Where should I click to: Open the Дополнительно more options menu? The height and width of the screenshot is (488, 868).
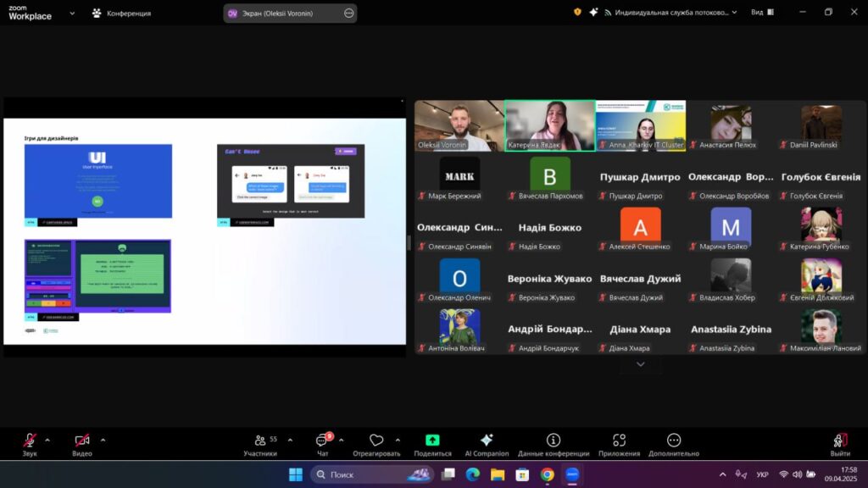tap(674, 445)
